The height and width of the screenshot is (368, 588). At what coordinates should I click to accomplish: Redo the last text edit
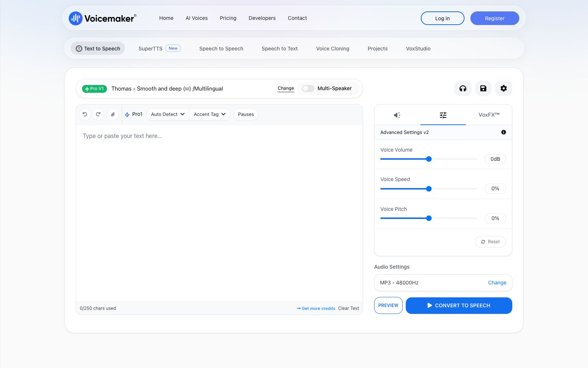(98, 114)
